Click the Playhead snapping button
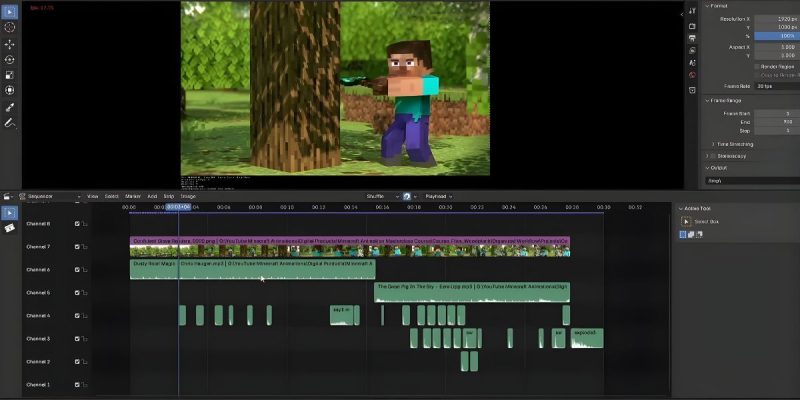The image size is (800, 400). click(439, 197)
